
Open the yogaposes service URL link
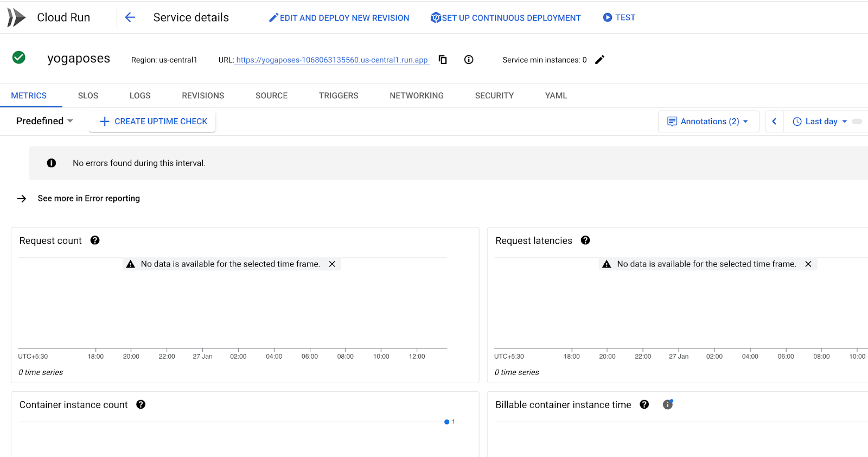pyautogui.click(x=332, y=60)
